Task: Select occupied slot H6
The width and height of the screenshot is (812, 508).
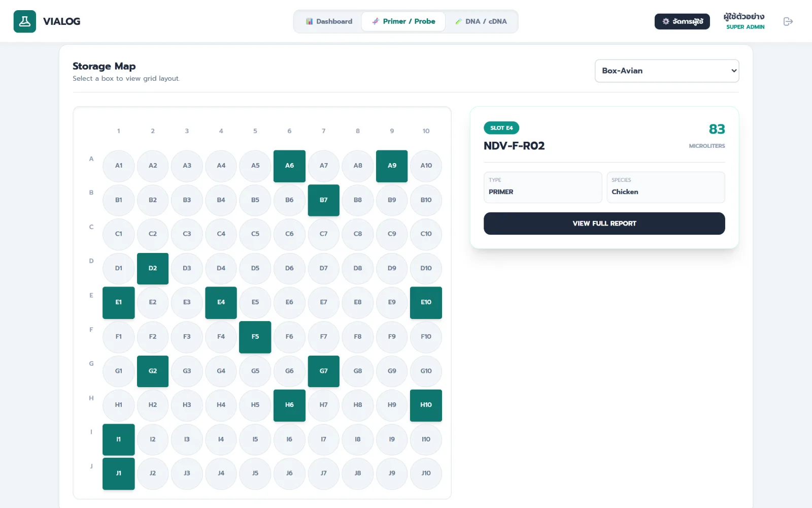Action: point(289,405)
